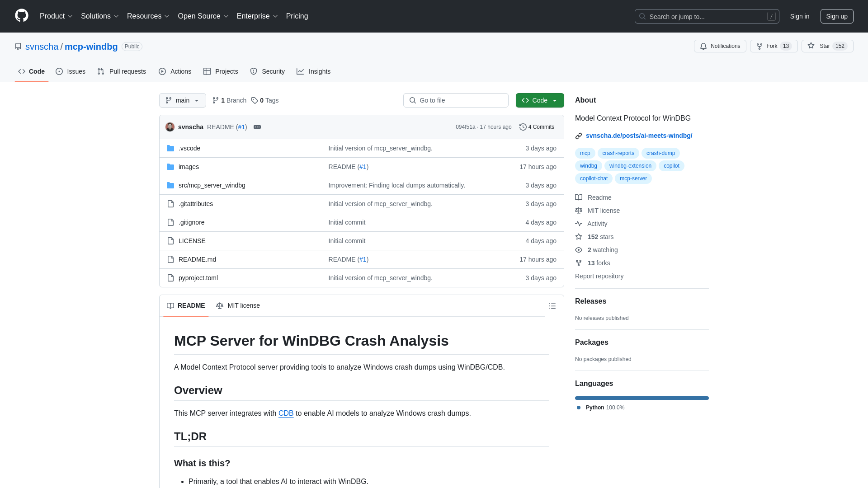The image size is (868, 488).
Task: Open the svnscha.de/posts/ai-meets-windbg/ link
Action: click(x=639, y=136)
